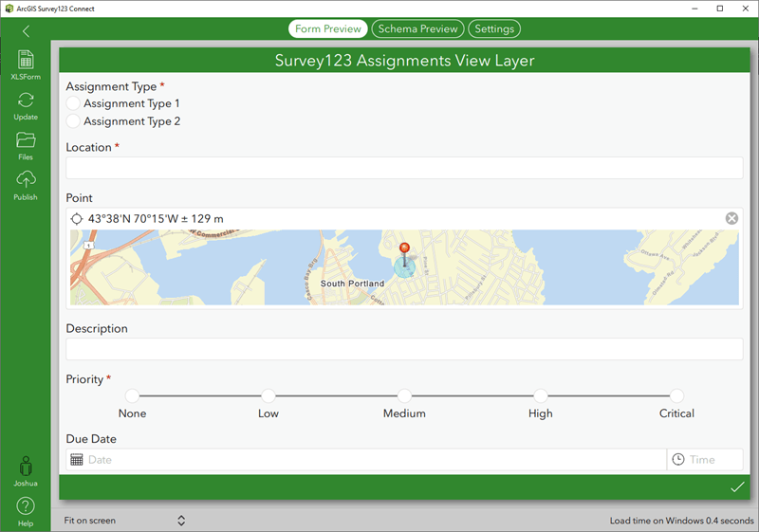This screenshot has width=759, height=532.
Task: Open the XLSForm spreadsheet
Action: pos(26,64)
